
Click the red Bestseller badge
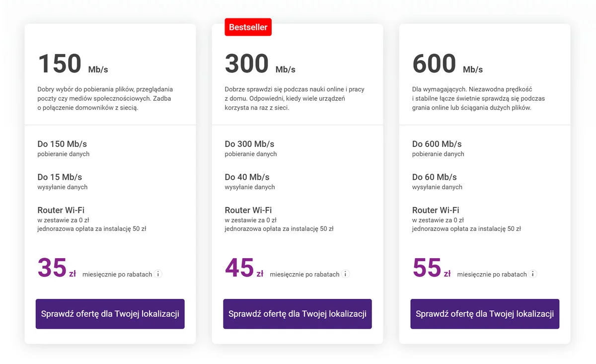tap(248, 27)
